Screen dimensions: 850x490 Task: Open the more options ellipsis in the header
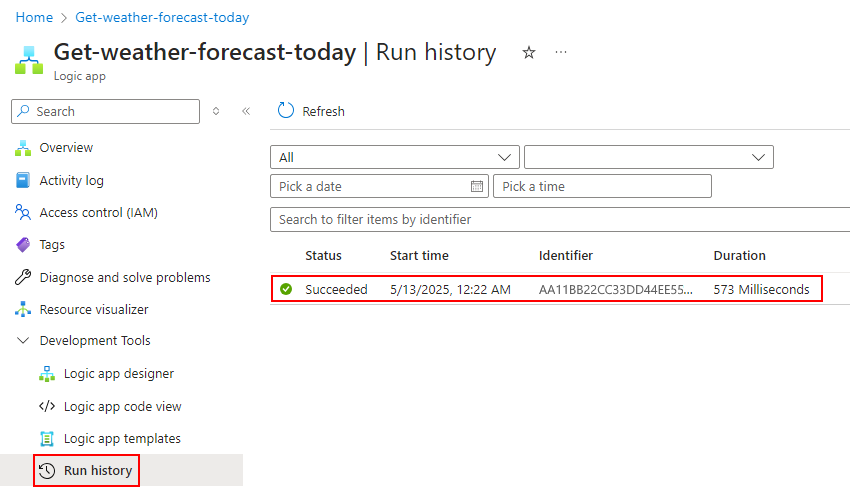click(561, 52)
